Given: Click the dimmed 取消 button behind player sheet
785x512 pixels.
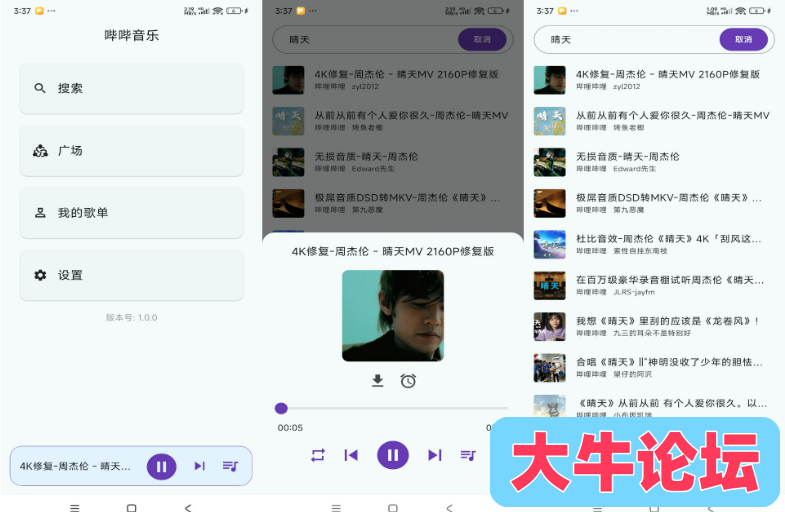Looking at the screenshot, I should (x=482, y=40).
